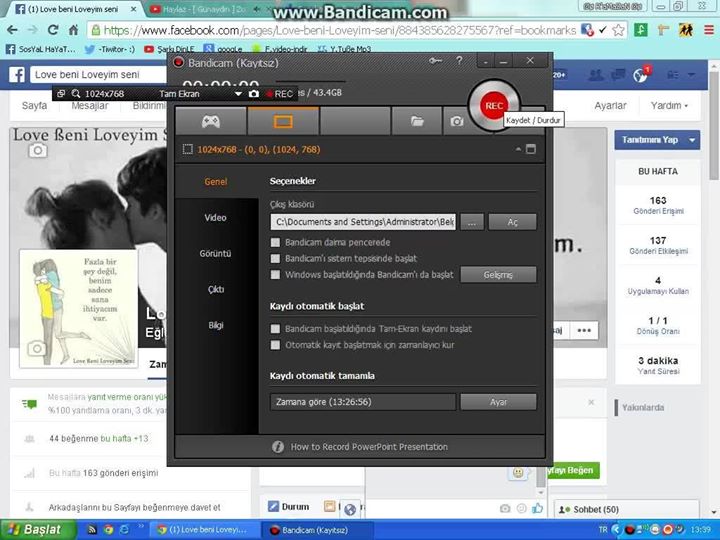Open Windows Başlat start button
The height and width of the screenshot is (540, 720).
point(38,529)
